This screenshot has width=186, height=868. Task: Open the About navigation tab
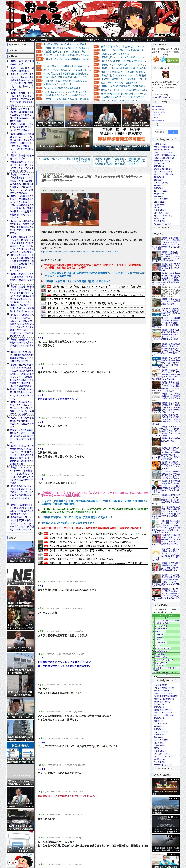(33, 40)
